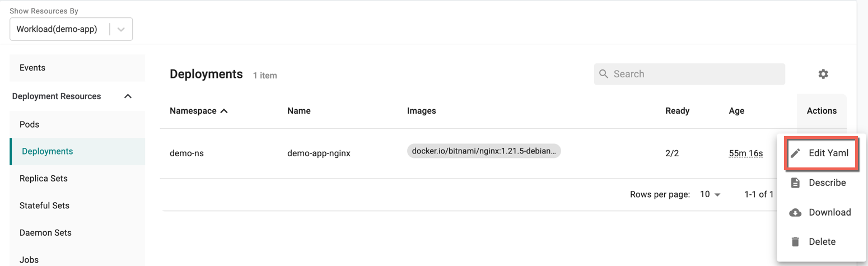Open Events in the sidebar

point(77,68)
